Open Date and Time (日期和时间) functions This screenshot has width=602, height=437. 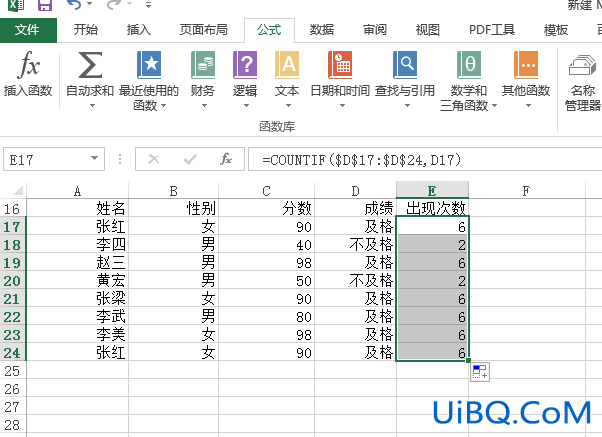tap(340, 65)
